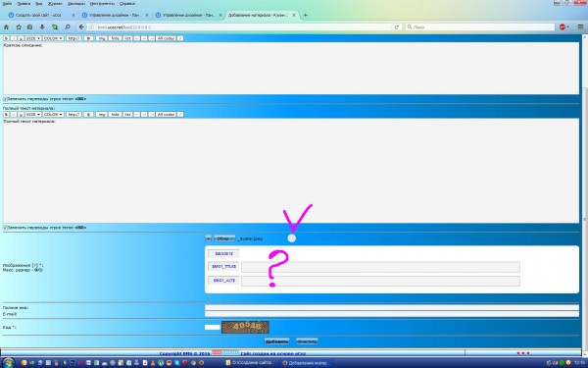588x368 pixels.
Task: Switch to the first uCoz browser tab
Action: click(40, 15)
